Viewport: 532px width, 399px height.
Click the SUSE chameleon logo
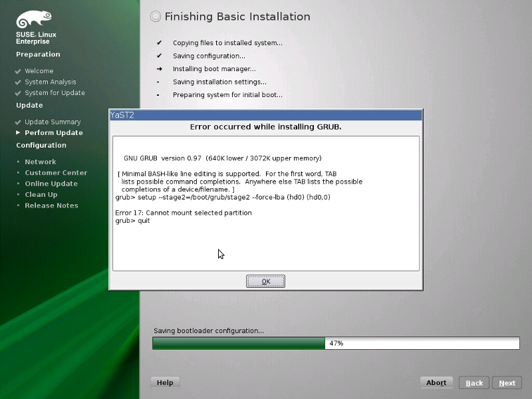click(32, 18)
